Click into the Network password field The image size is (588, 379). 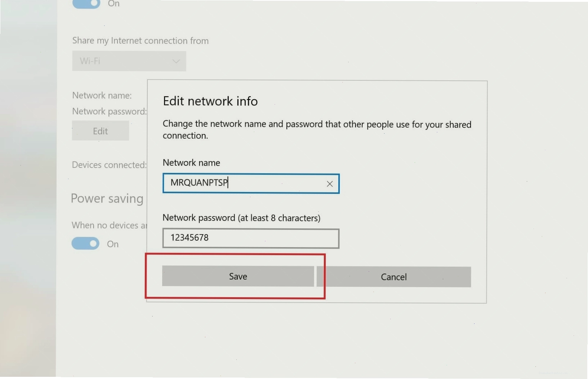point(251,238)
